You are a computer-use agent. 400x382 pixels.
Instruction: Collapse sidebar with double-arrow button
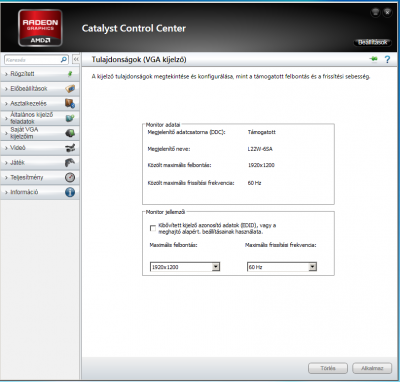[76, 59]
